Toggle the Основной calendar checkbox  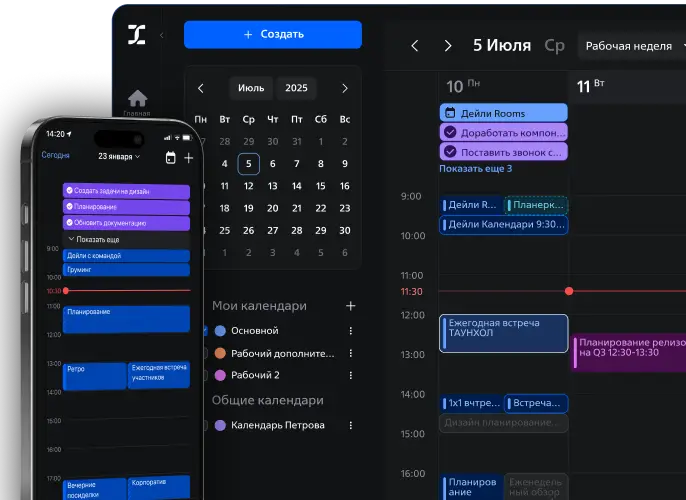coord(205,331)
